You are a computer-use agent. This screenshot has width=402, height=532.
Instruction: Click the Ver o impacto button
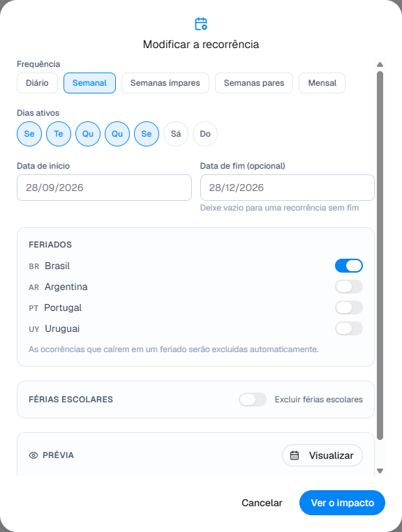(x=342, y=503)
